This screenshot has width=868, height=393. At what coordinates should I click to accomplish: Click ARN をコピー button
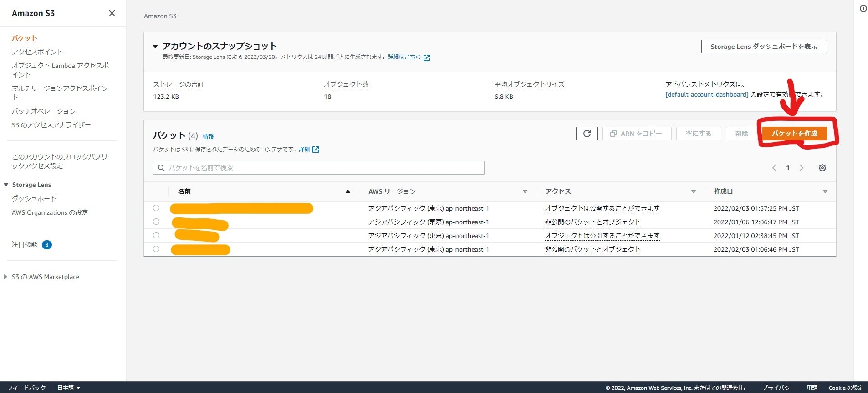tap(637, 134)
